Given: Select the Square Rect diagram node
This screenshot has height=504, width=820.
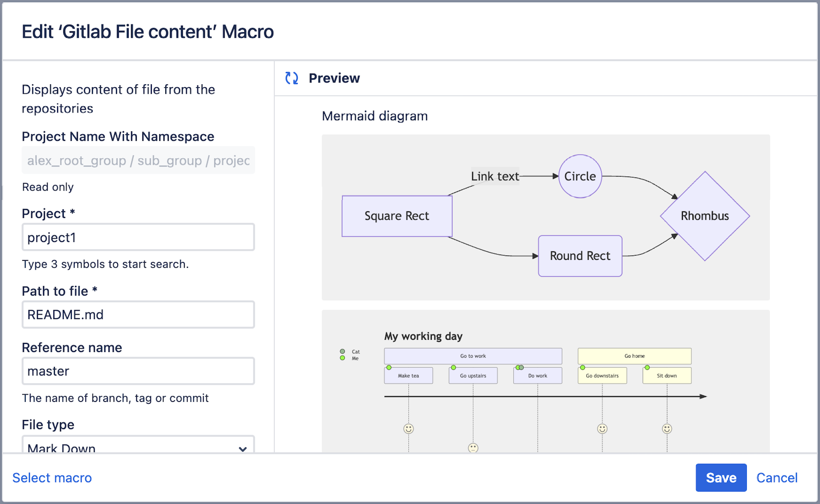Looking at the screenshot, I should [397, 216].
